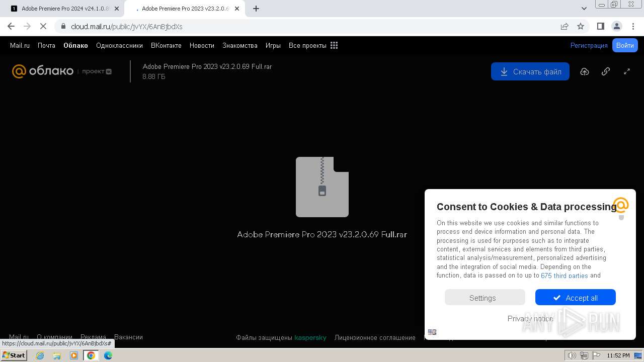
Task: Click the Chrome taskbar icon
Action: point(91,355)
